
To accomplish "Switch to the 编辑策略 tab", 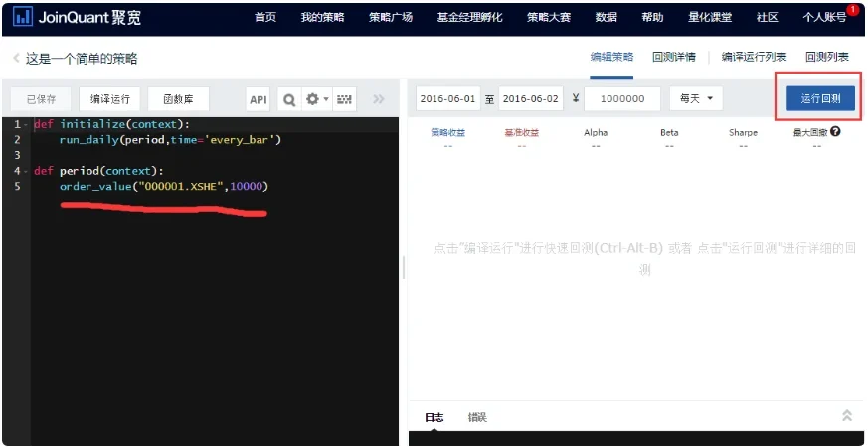I will (611, 57).
